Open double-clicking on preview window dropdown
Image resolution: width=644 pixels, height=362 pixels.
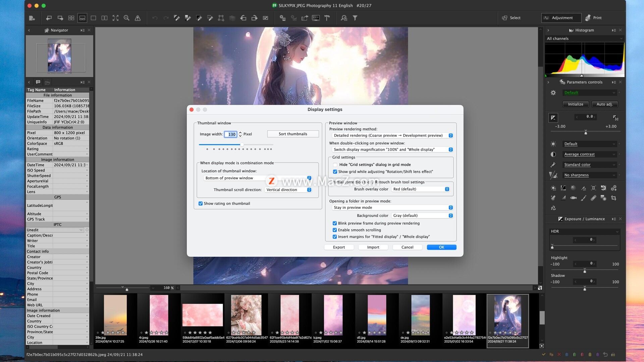392,149
